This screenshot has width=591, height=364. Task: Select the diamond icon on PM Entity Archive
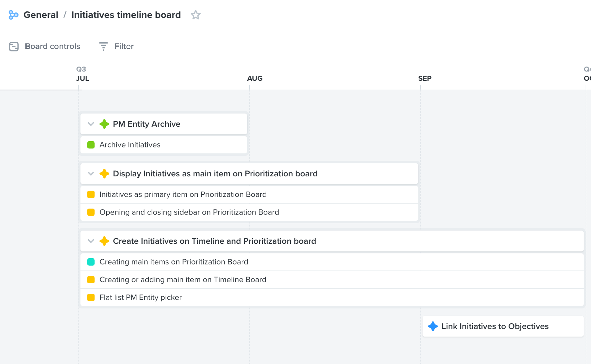coord(104,124)
